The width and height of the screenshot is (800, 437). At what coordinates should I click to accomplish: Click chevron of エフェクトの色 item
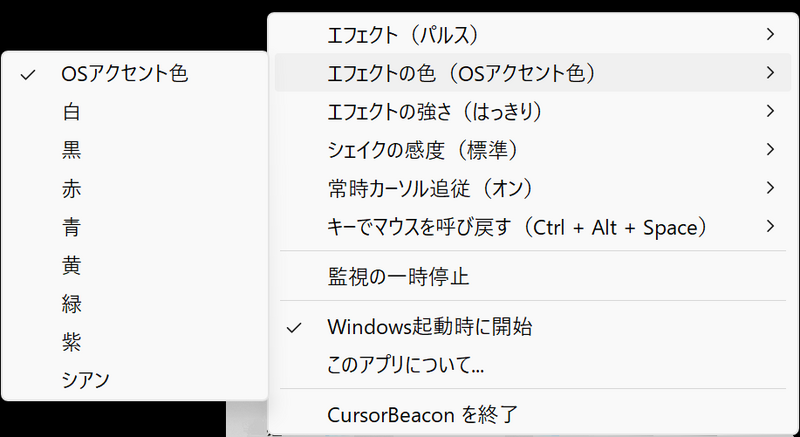click(770, 72)
